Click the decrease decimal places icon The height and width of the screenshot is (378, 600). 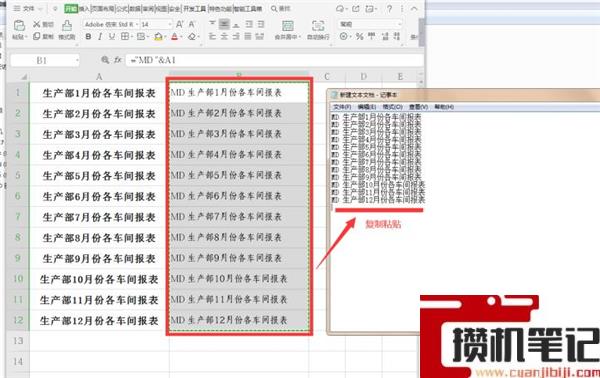click(397, 36)
